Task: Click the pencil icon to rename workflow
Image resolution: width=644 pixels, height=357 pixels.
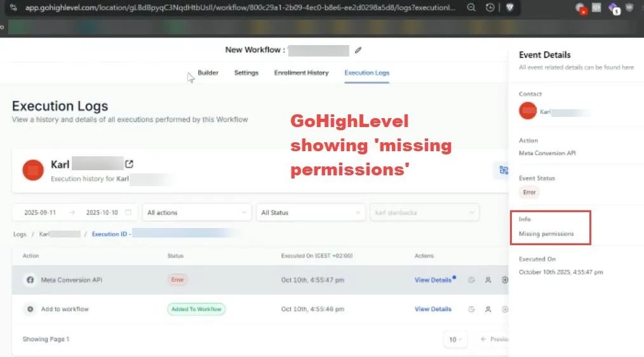Action: 358,50
